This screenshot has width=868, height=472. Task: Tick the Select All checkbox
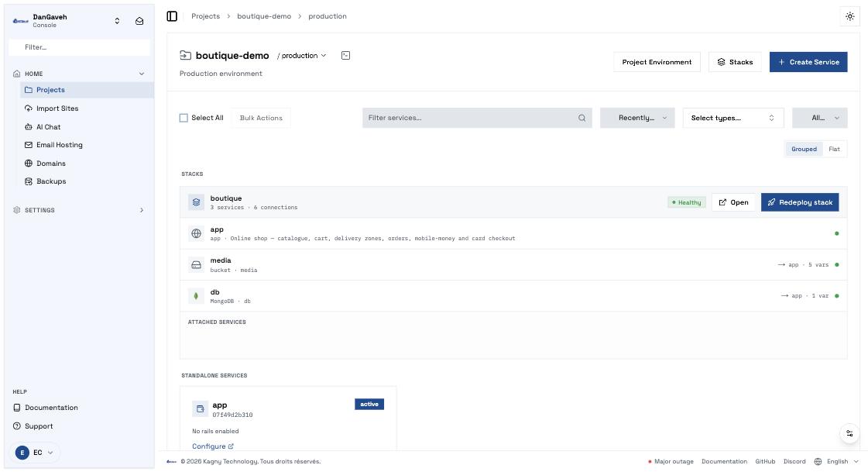[184, 118]
